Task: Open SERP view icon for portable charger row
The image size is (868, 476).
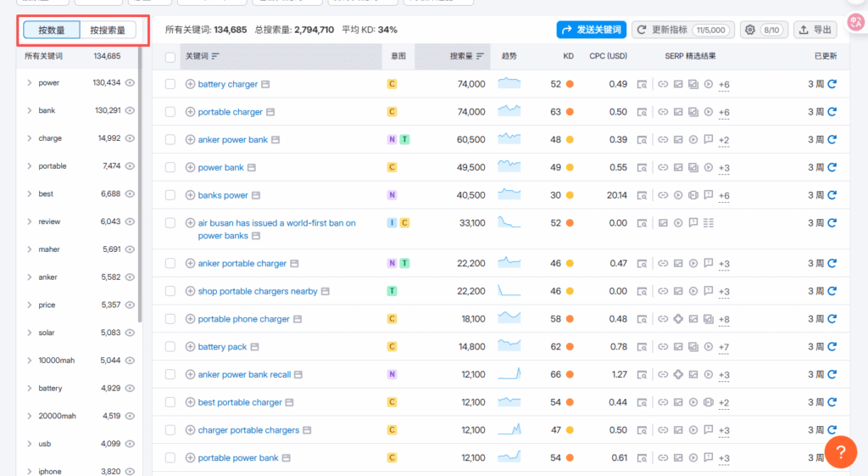Action: (x=642, y=112)
